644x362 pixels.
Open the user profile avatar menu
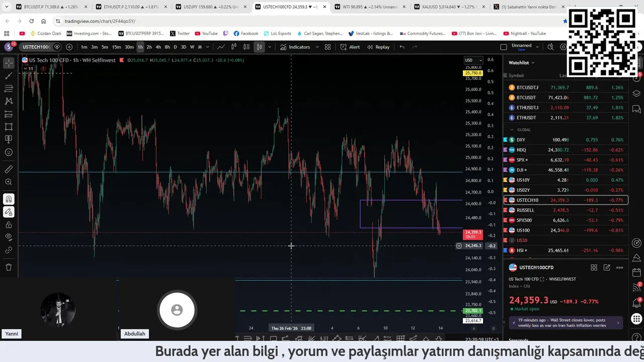tap(9, 47)
